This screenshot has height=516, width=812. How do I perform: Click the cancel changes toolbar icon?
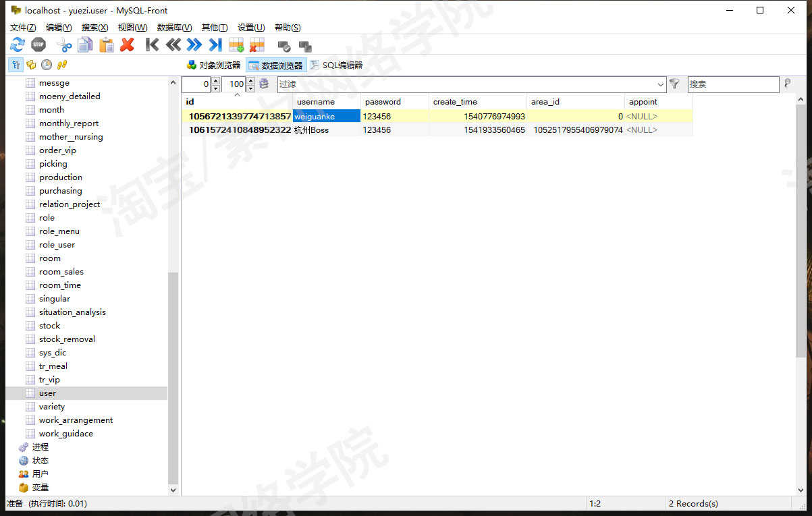pos(305,47)
